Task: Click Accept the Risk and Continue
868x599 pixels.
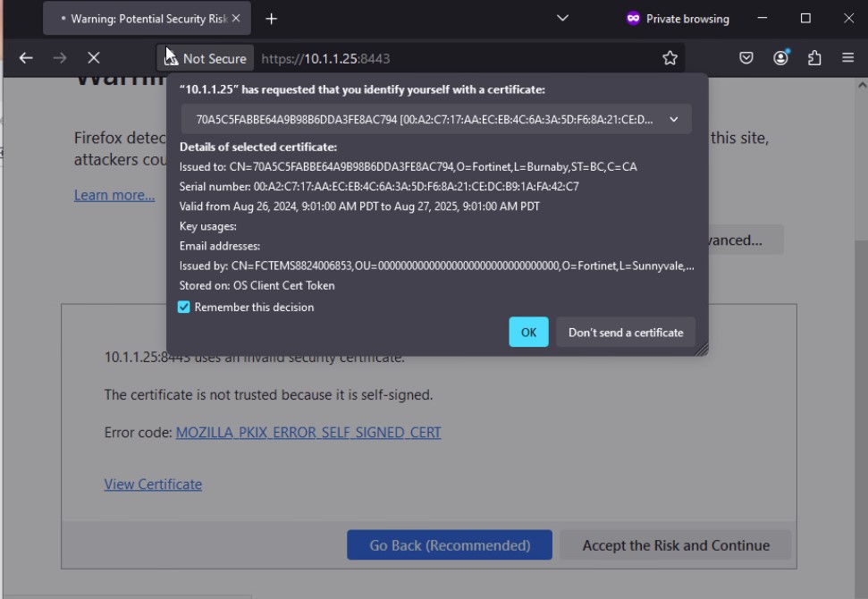Action: [676, 545]
